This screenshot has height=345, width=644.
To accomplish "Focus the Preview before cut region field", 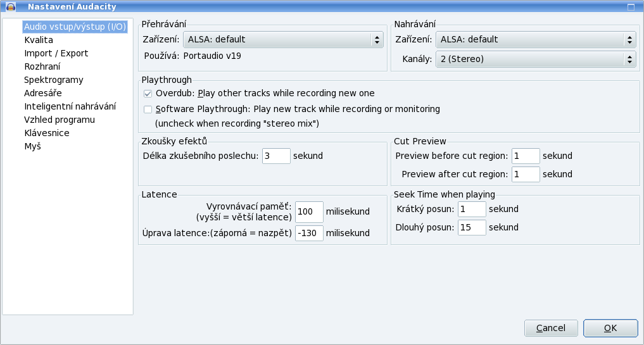I will (x=526, y=156).
